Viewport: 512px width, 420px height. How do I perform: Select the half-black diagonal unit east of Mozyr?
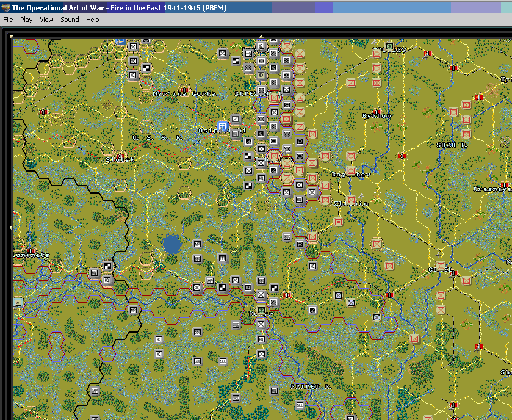click(312, 310)
